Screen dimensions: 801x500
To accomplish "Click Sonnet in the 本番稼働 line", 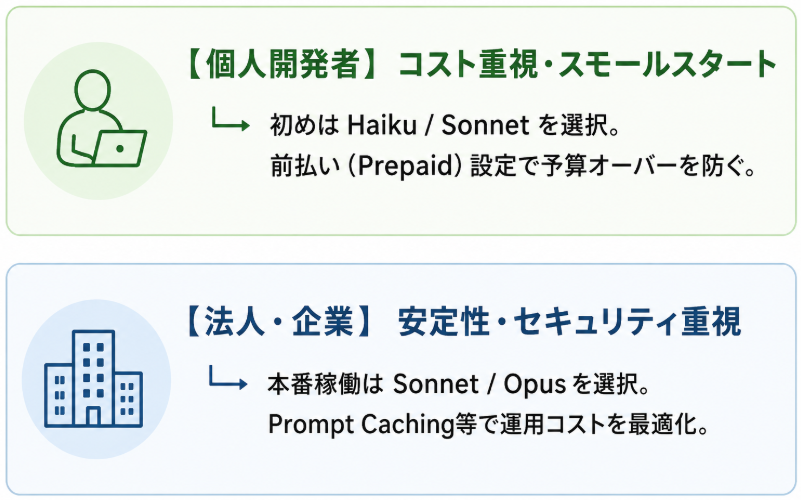I will [437, 384].
